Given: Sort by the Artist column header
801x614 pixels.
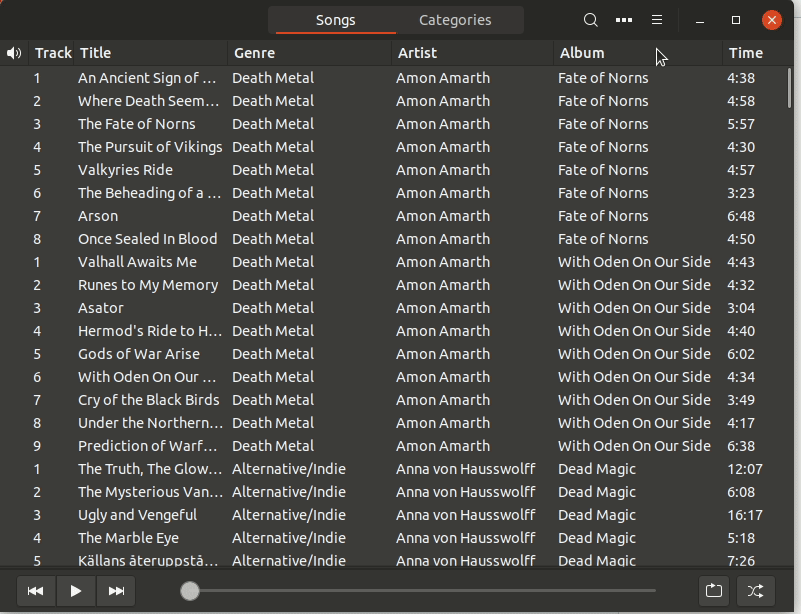Looking at the screenshot, I should (473, 53).
